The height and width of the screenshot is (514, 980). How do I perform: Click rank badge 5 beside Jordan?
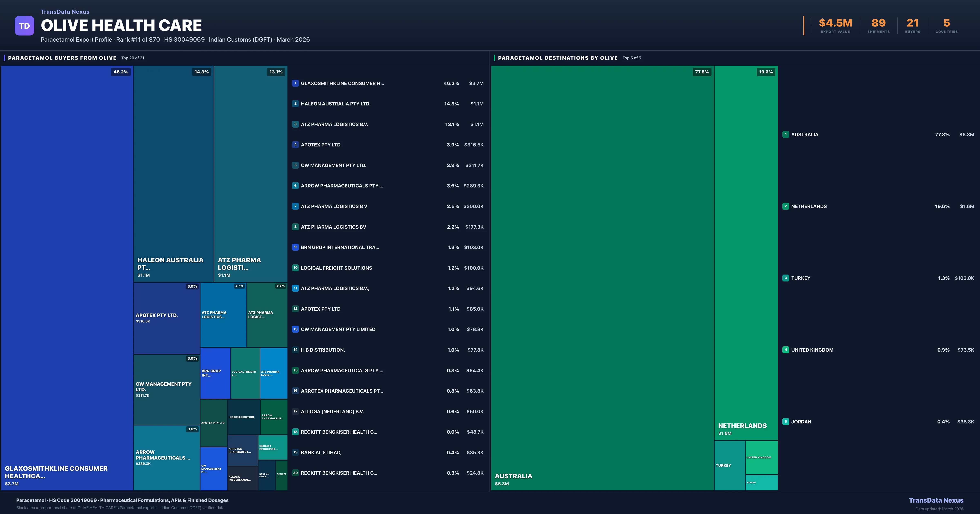(x=786, y=422)
